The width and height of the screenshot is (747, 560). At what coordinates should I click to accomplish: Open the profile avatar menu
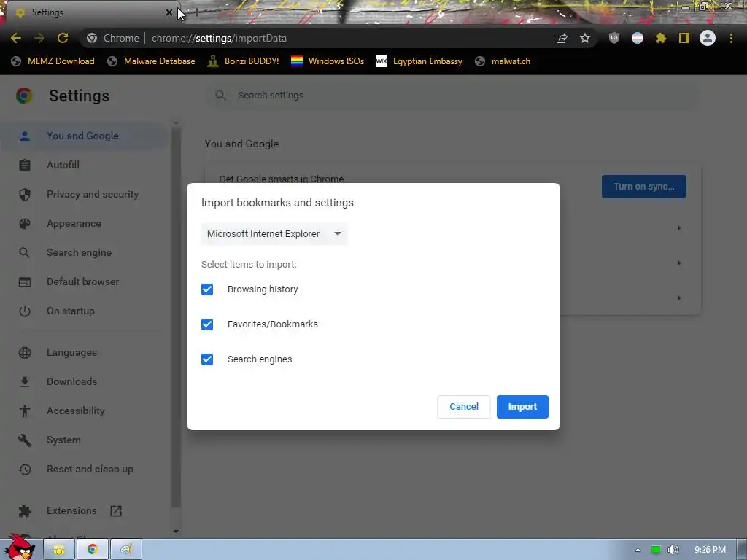coord(708,38)
